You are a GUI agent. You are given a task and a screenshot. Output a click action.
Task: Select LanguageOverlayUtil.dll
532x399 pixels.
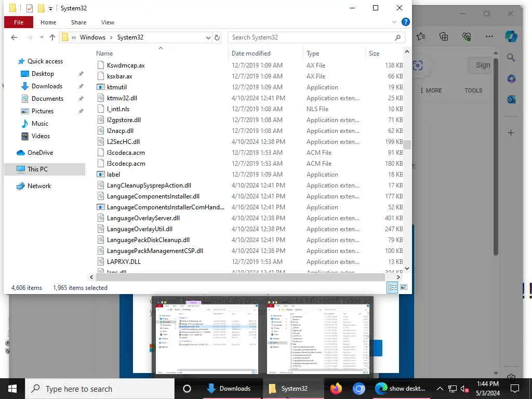[x=139, y=229]
